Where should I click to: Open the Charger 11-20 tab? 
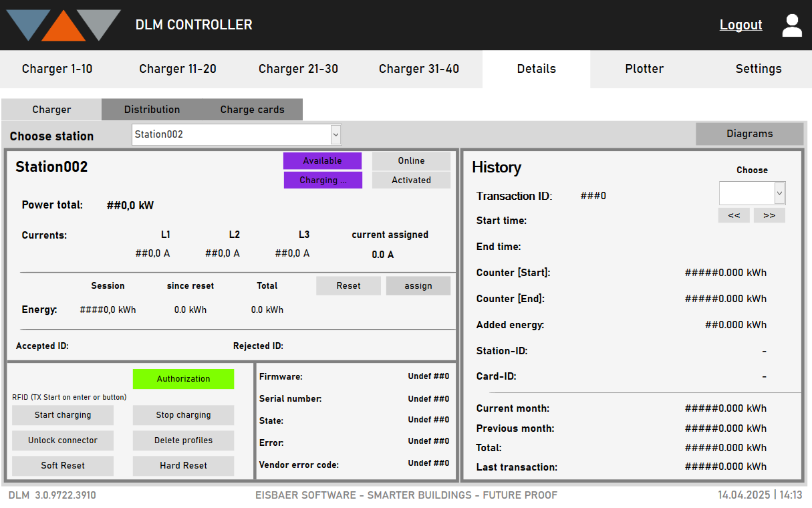click(x=178, y=69)
